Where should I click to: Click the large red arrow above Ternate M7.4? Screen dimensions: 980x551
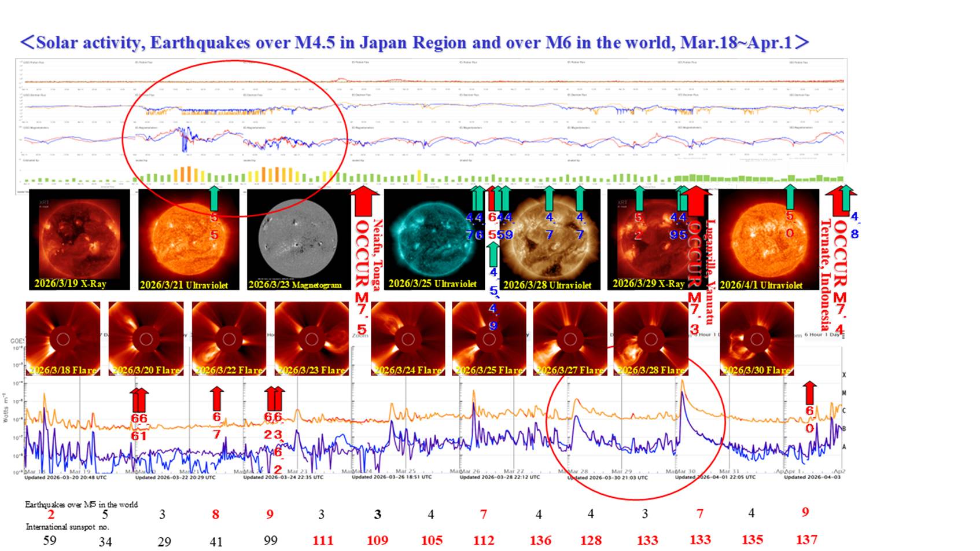tap(836, 200)
